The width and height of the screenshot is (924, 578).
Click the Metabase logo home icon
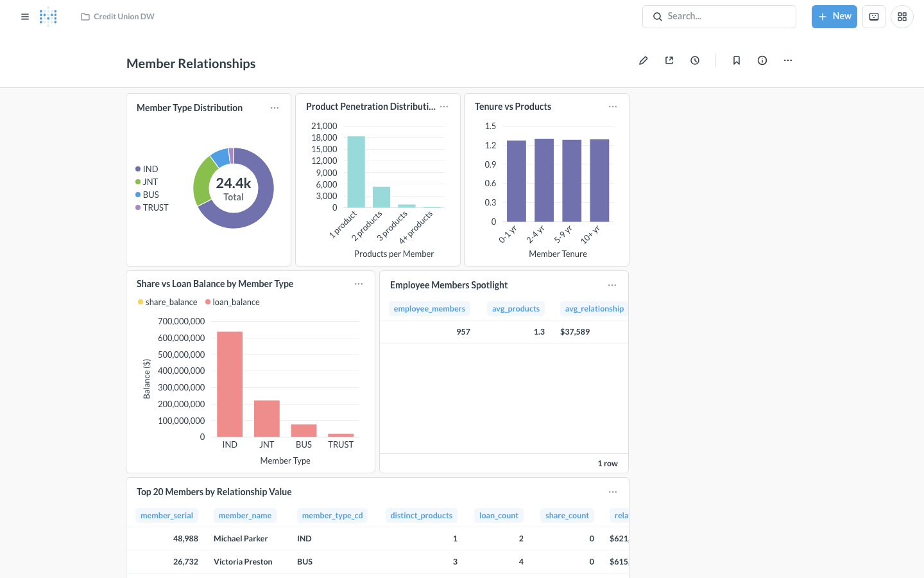(x=48, y=17)
